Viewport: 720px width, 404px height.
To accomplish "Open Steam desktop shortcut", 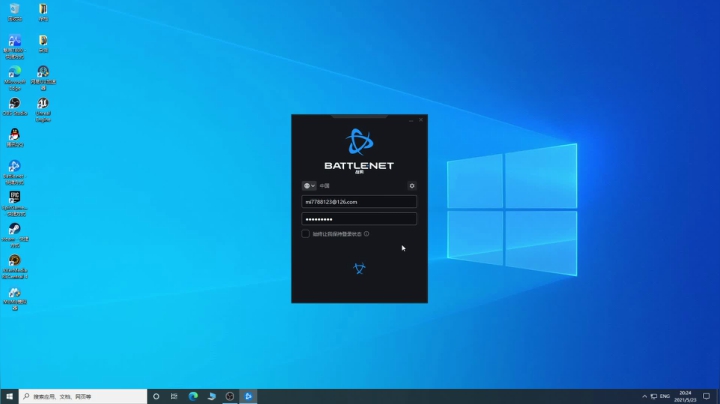I will click(x=15, y=236).
